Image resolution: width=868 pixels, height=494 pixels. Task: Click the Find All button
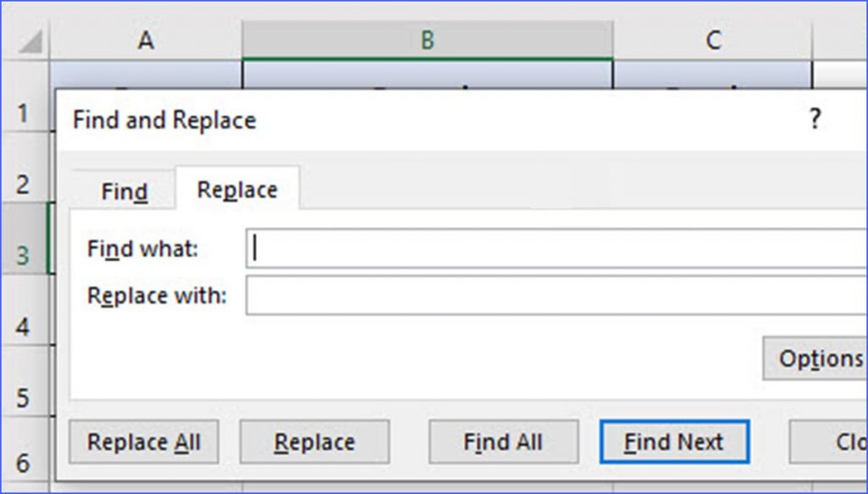click(x=503, y=441)
